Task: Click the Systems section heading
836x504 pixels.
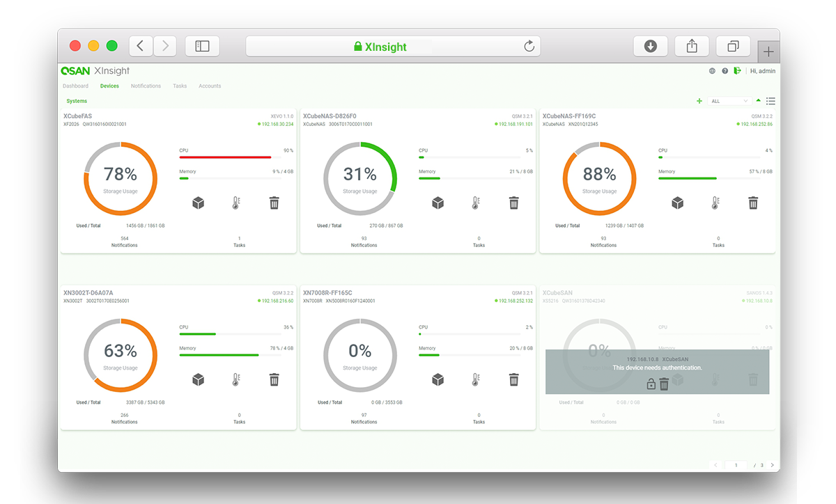Action: (x=77, y=101)
